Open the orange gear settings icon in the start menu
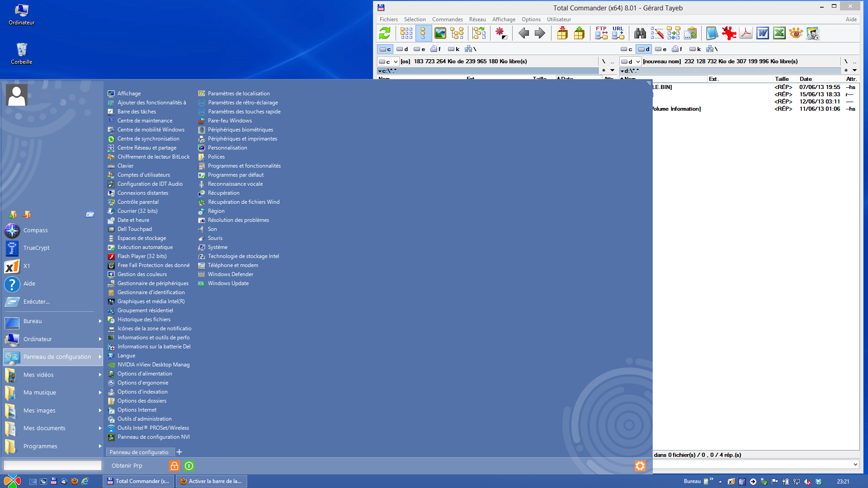Viewport: 868px width, 488px height. tap(640, 466)
